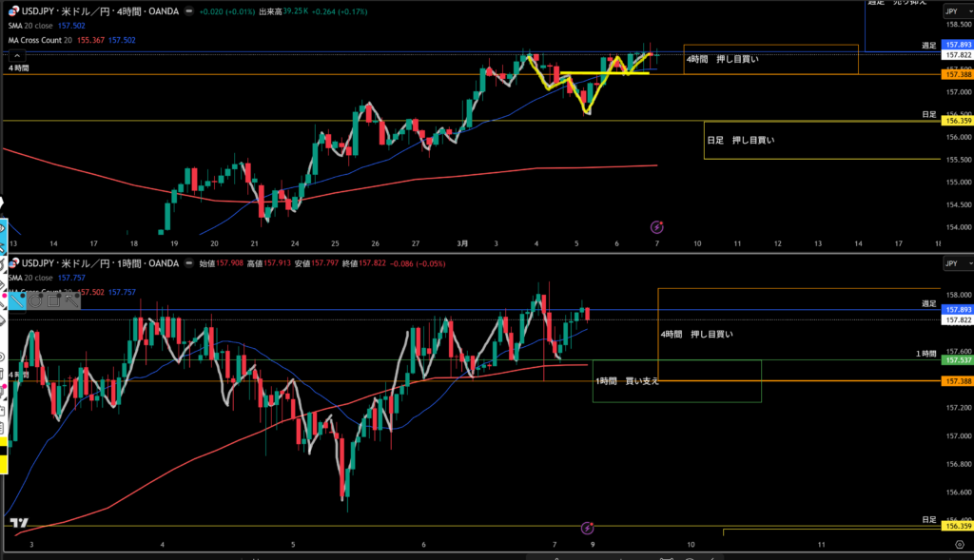The height and width of the screenshot is (560, 974).
Task: Click the TradingView logo in lower chart
Action: click(17, 523)
